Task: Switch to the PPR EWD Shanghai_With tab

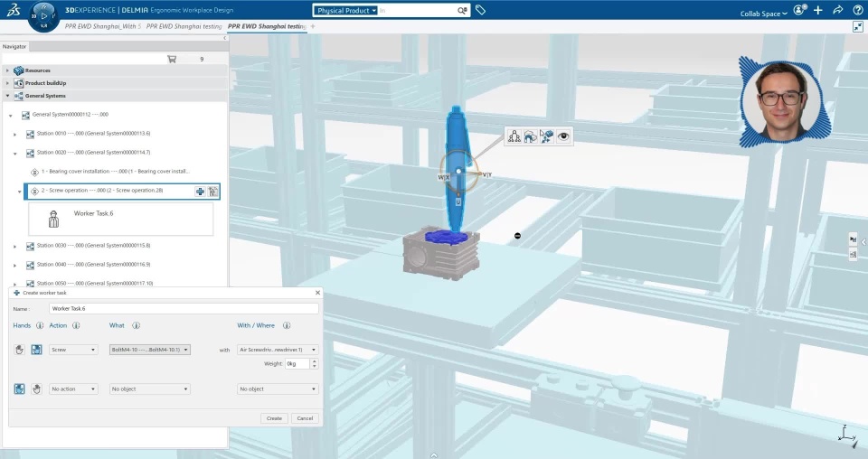Action: (103, 26)
